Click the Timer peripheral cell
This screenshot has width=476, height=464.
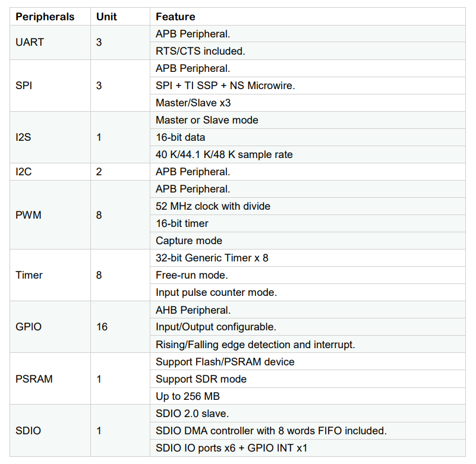[x=50, y=275]
